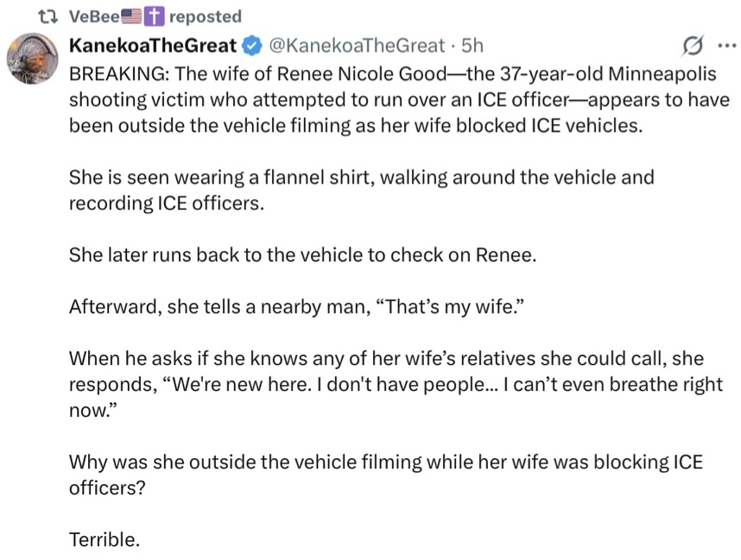741x560 pixels.
Task: Click the bold KanekoaTheGreat display name
Action: [152, 45]
